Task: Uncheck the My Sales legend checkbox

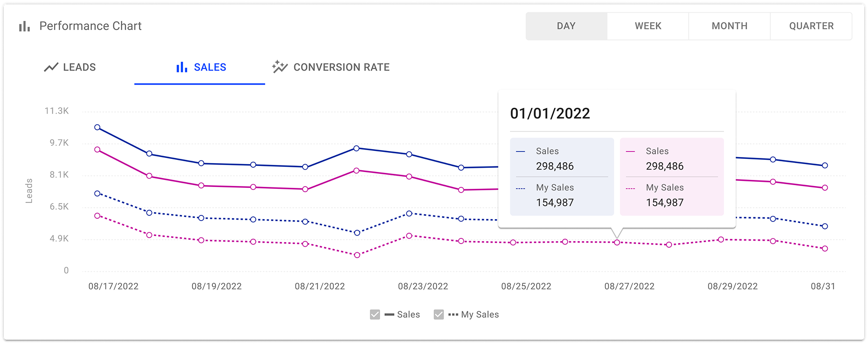Action: click(439, 315)
